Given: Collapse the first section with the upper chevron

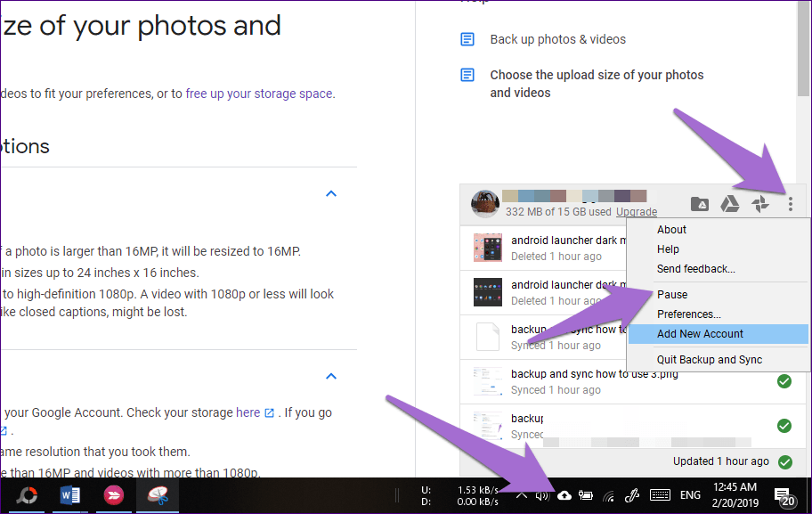Looking at the screenshot, I should [x=331, y=194].
